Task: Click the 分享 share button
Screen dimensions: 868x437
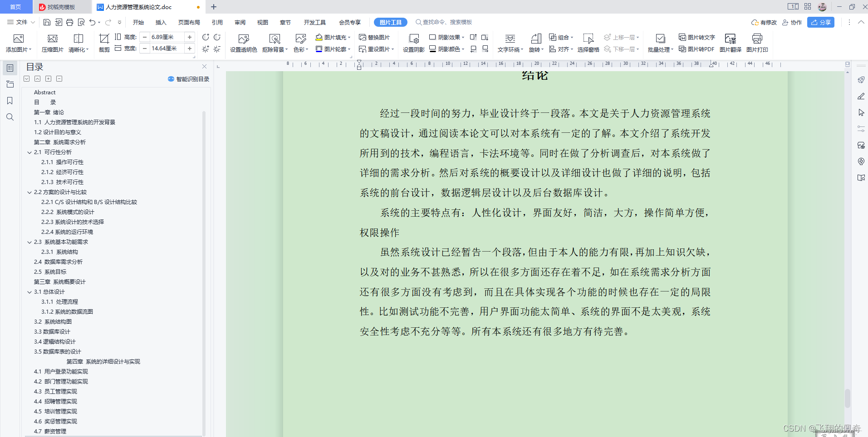Action: coord(821,22)
